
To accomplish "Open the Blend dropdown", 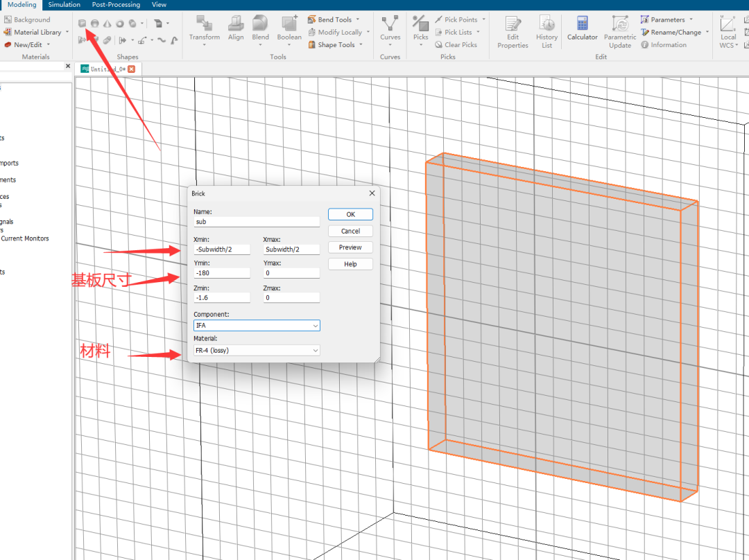I will (x=260, y=45).
